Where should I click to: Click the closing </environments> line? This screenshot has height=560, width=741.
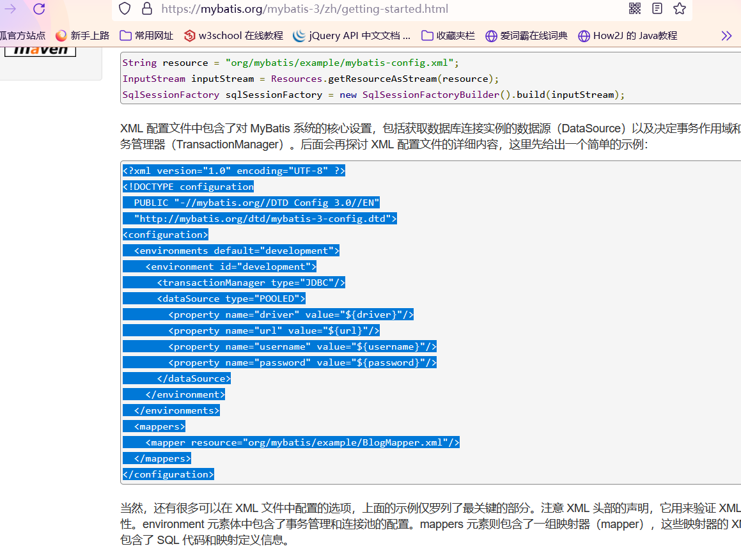click(171, 410)
